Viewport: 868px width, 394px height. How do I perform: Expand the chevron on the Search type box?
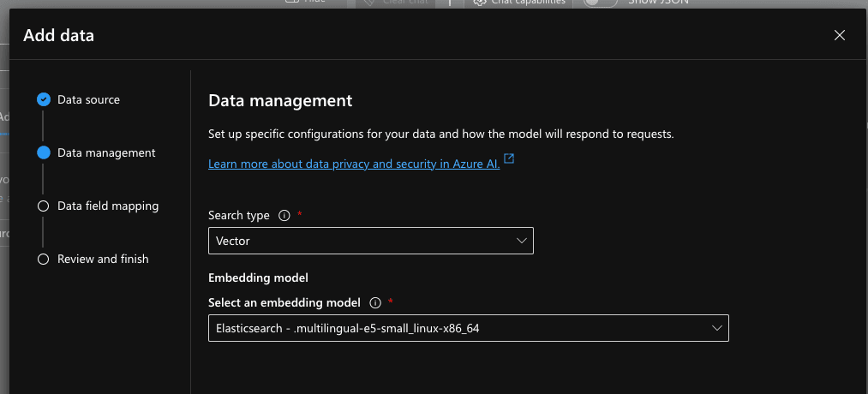(x=522, y=241)
